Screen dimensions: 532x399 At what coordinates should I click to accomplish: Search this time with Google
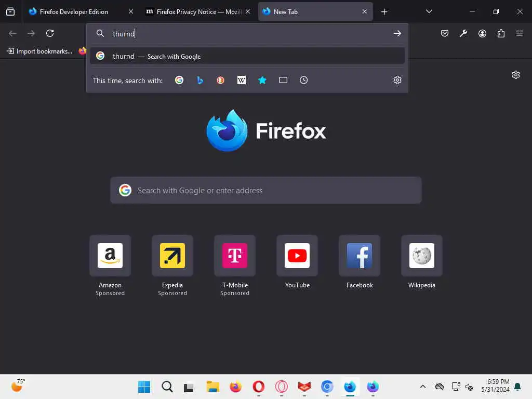pyautogui.click(x=179, y=80)
